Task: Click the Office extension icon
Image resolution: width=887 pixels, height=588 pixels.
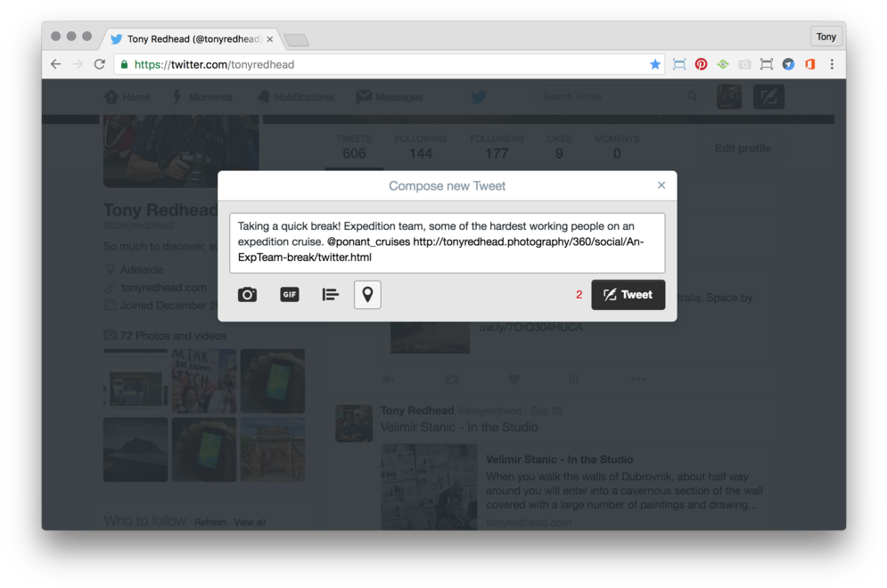Action: (x=810, y=64)
